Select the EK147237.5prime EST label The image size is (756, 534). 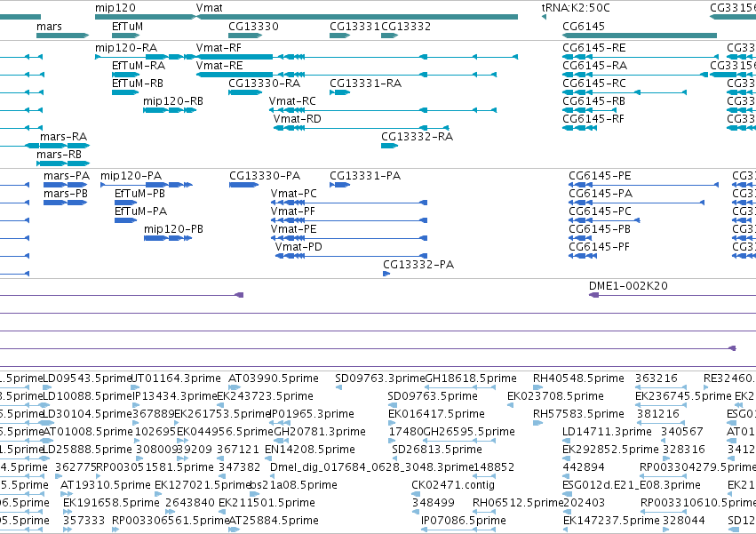point(611,521)
